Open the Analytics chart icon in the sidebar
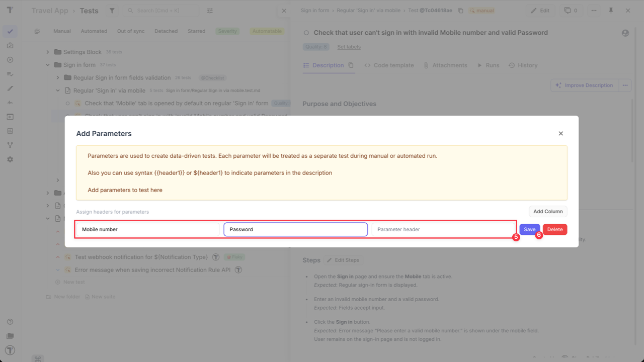The height and width of the screenshot is (362, 644). pyautogui.click(x=10, y=131)
